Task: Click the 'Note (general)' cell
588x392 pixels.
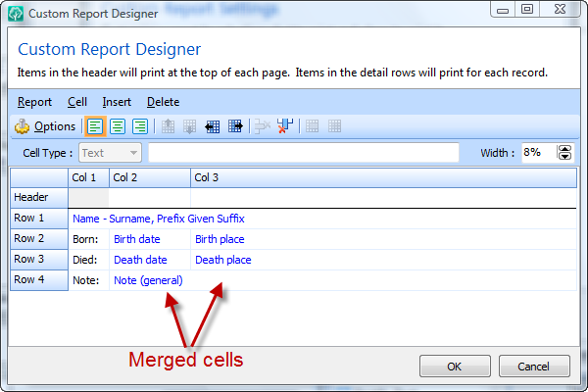Action: (x=343, y=280)
